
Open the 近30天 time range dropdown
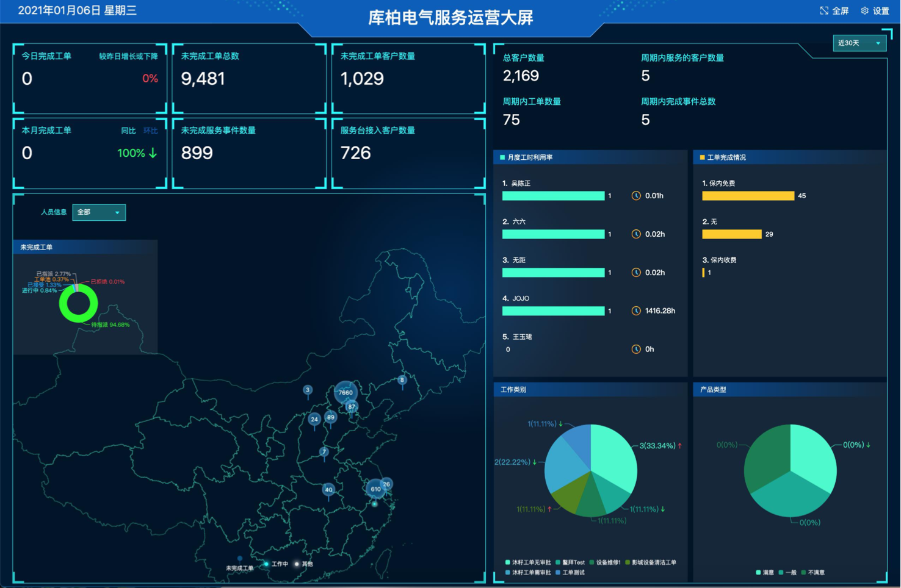tap(859, 43)
